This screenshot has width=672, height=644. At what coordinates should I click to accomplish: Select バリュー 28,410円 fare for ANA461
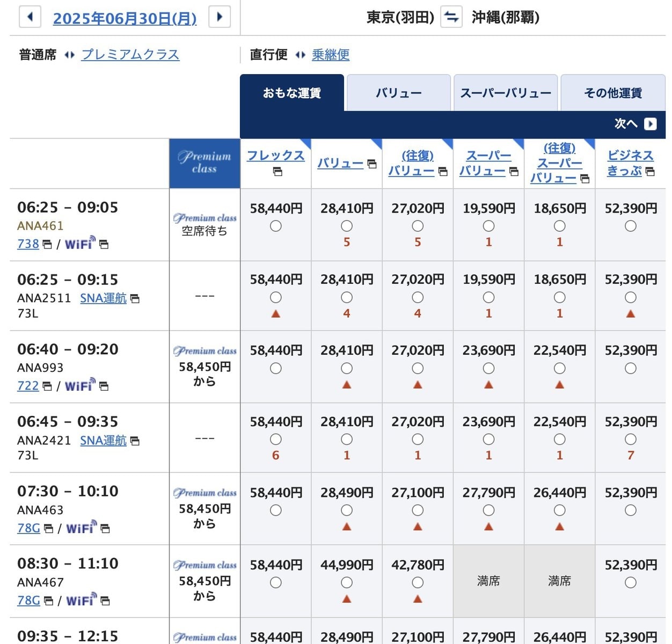pos(347,226)
